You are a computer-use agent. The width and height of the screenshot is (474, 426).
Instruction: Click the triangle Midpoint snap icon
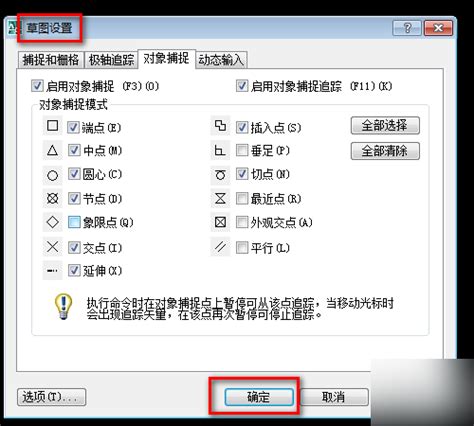click(x=52, y=151)
